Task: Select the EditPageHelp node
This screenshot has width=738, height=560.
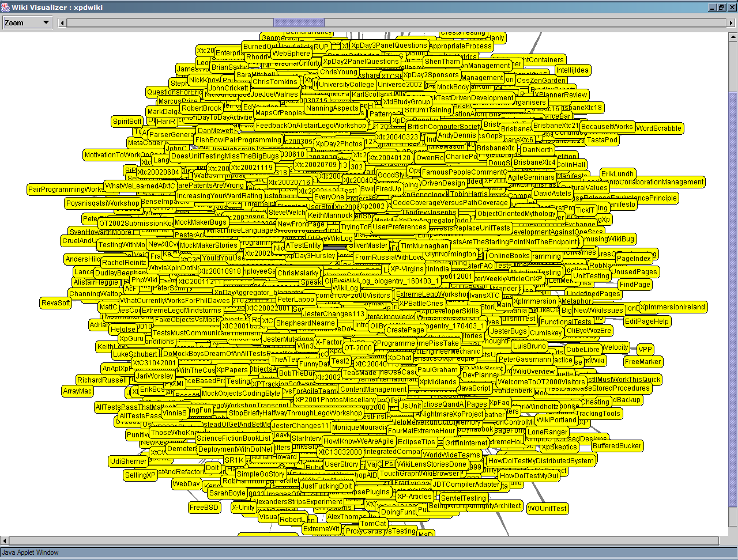Action: click(647, 321)
